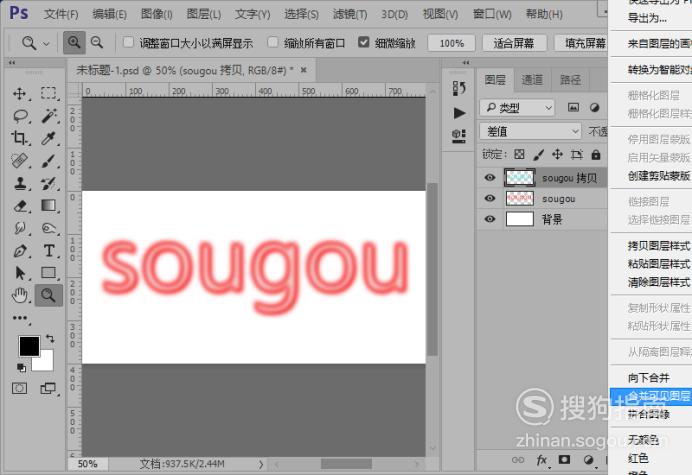692x475 pixels.
Task: Choose 向下合并 from context menu
Action: (x=649, y=378)
